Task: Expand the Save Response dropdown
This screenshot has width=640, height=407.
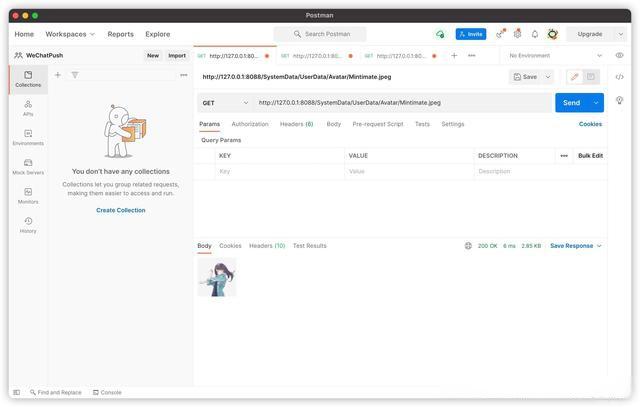Action: 576,246
